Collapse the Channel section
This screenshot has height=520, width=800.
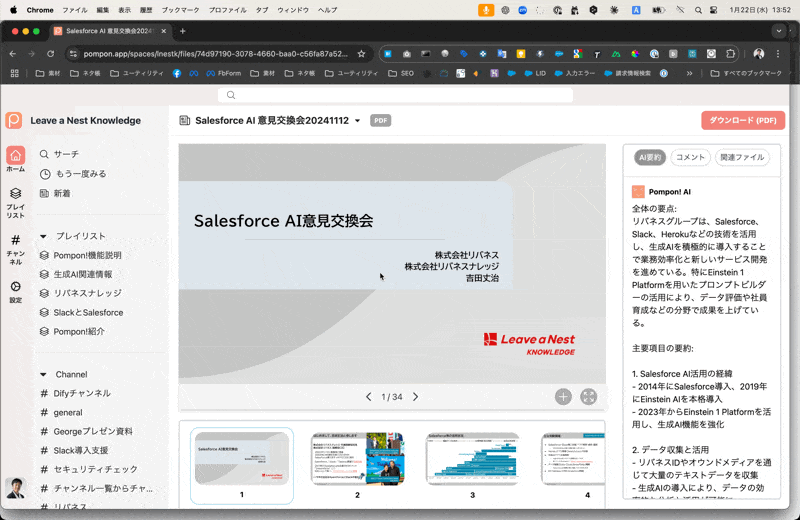point(44,375)
